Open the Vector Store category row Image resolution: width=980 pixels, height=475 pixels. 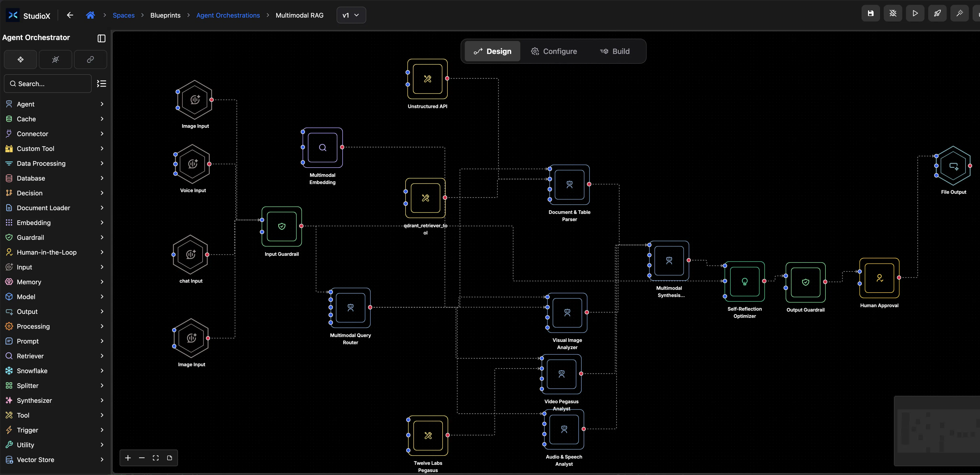point(55,460)
